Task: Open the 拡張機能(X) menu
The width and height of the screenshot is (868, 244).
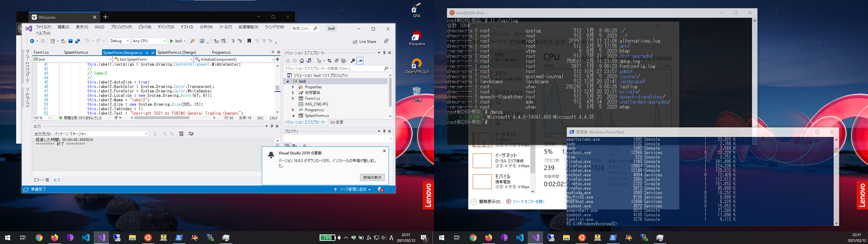Action: [x=248, y=27]
